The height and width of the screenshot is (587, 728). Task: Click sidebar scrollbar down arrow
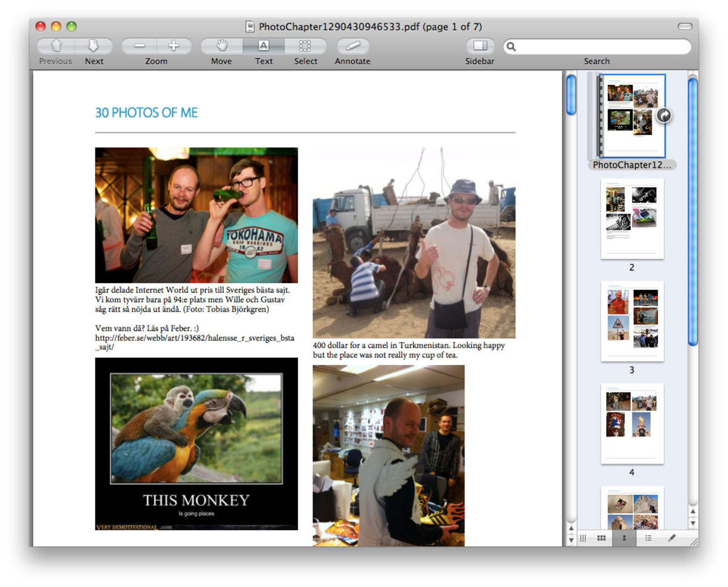[693, 523]
